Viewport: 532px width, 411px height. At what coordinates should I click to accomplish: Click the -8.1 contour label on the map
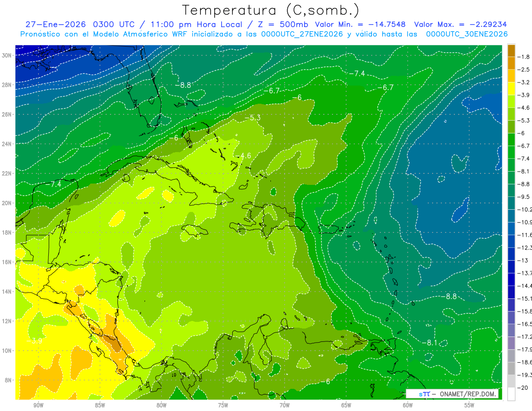coord(429,343)
